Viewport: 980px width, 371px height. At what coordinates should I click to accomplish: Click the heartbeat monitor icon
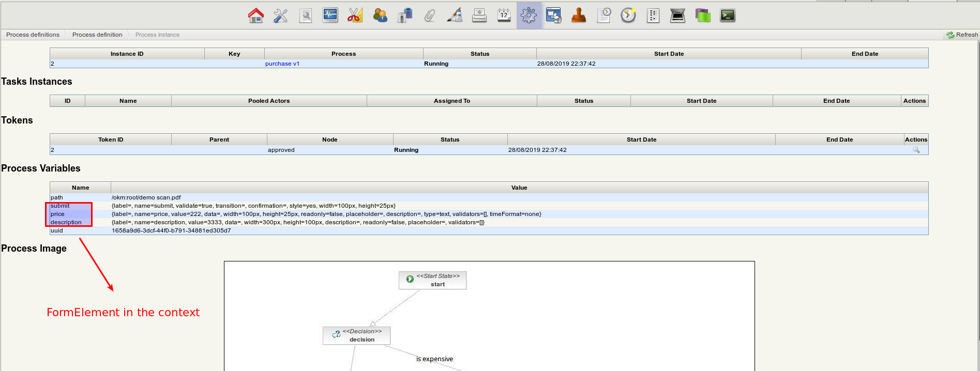pos(330,16)
